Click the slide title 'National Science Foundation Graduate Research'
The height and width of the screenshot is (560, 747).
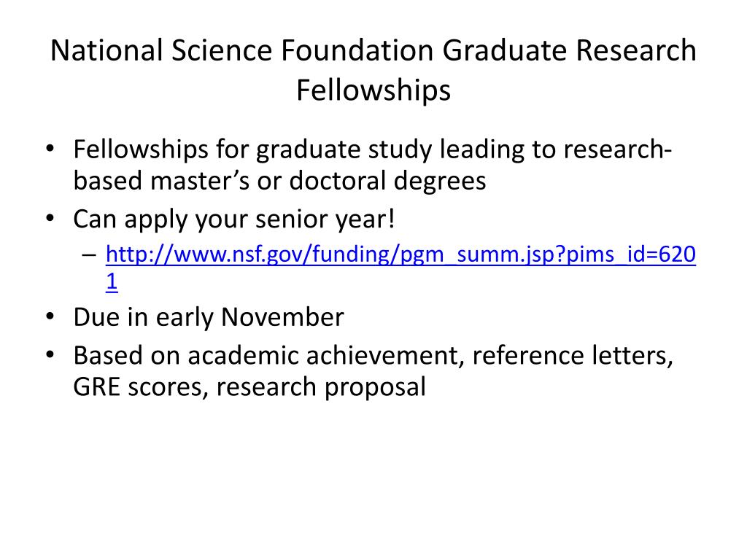(x=373, y=51)
